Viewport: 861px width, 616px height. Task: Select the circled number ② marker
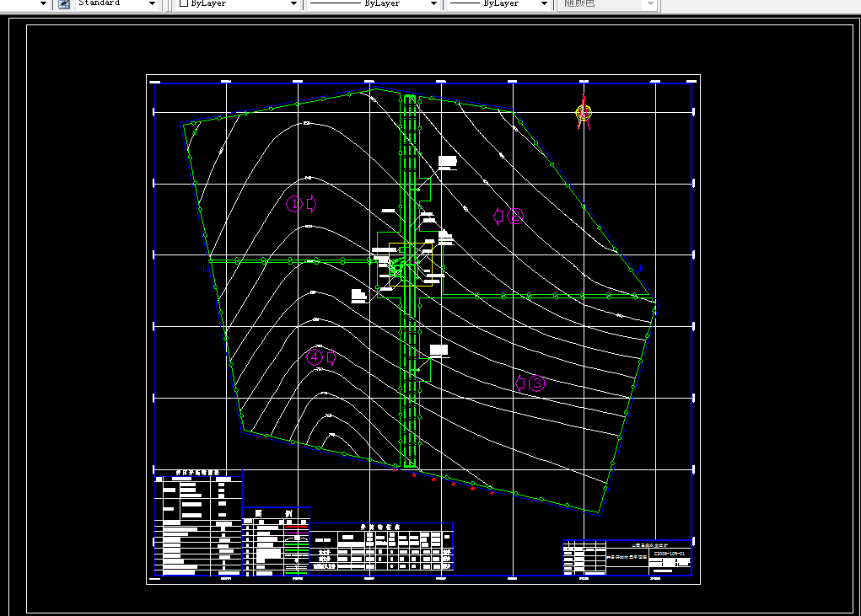click(x=515, y=216)
